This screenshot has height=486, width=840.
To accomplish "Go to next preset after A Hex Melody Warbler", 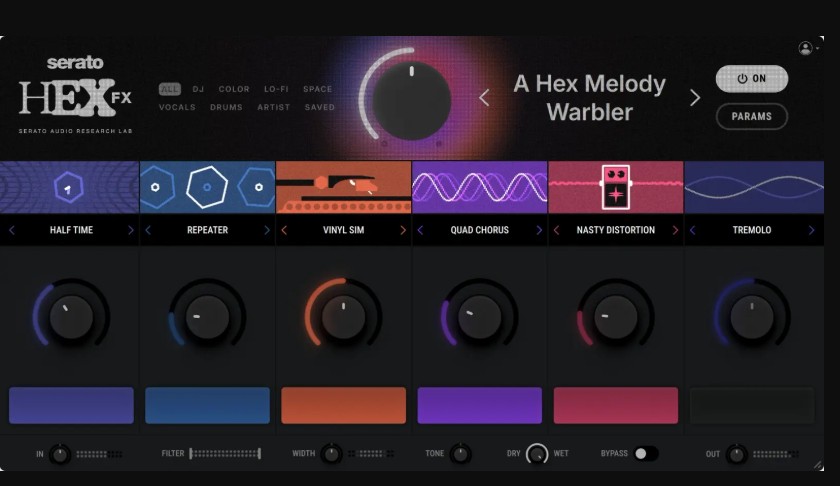I will [695, 98].
